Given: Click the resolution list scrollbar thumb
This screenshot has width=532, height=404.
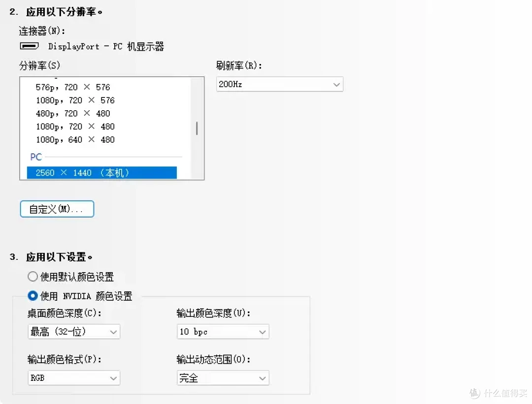Looking at the screenshot, I should click(x=197, y=128).
